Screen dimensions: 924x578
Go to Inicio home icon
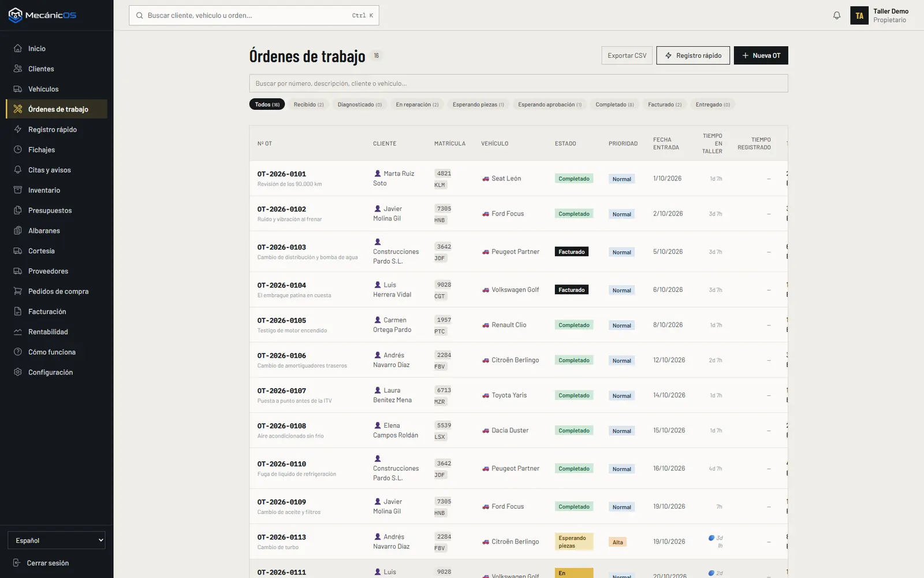pyautogui.click(x=18, y=49)
